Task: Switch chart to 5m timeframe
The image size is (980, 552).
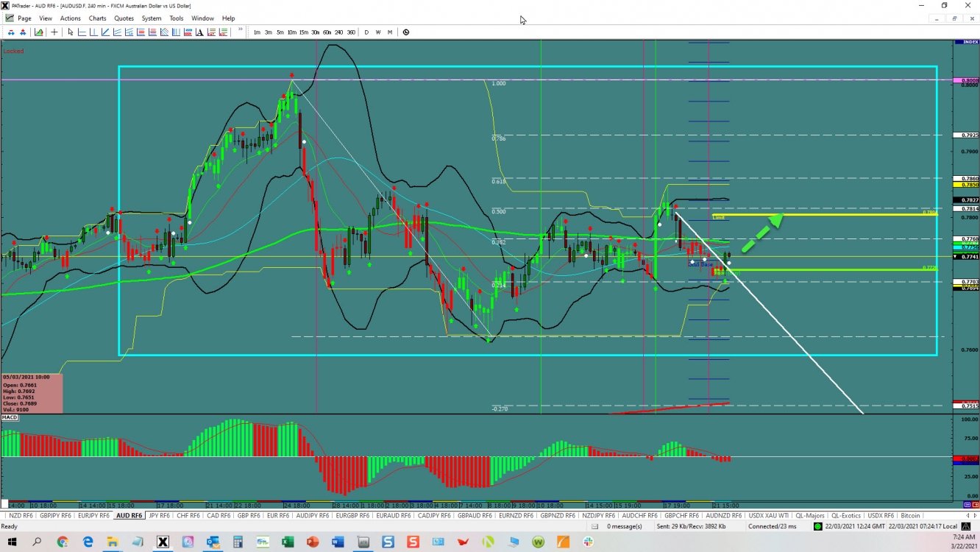Action: click(x=280, y=32)
